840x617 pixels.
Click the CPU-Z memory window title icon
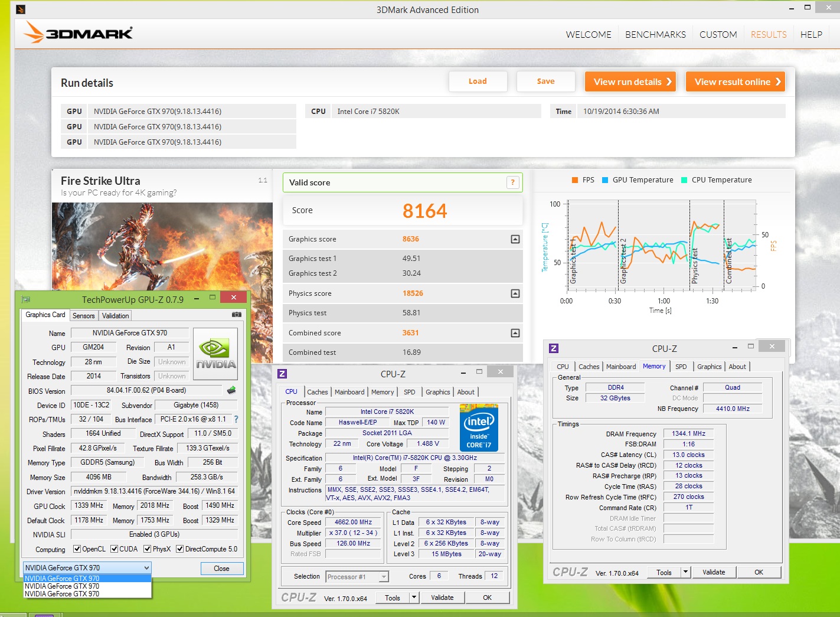click(x=554, y=348)
